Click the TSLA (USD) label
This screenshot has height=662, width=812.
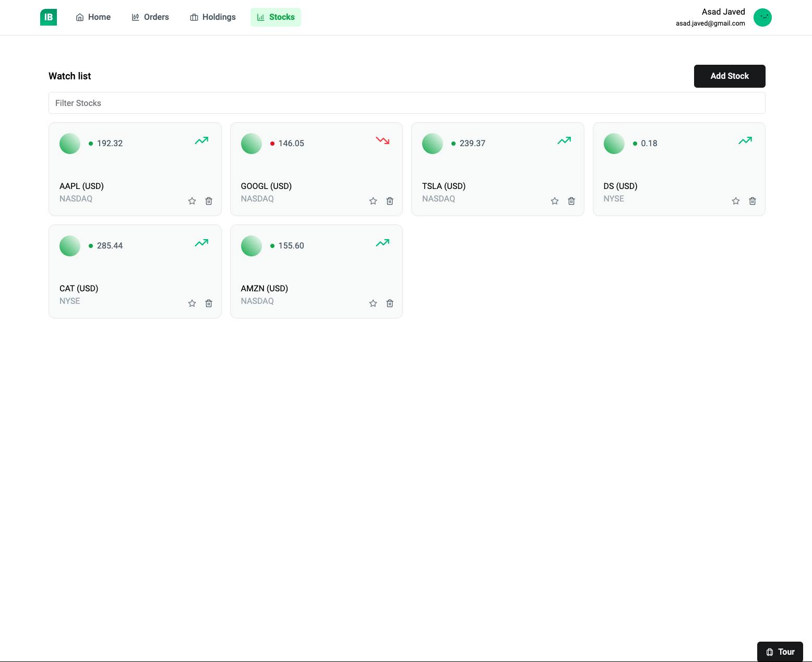444,186
